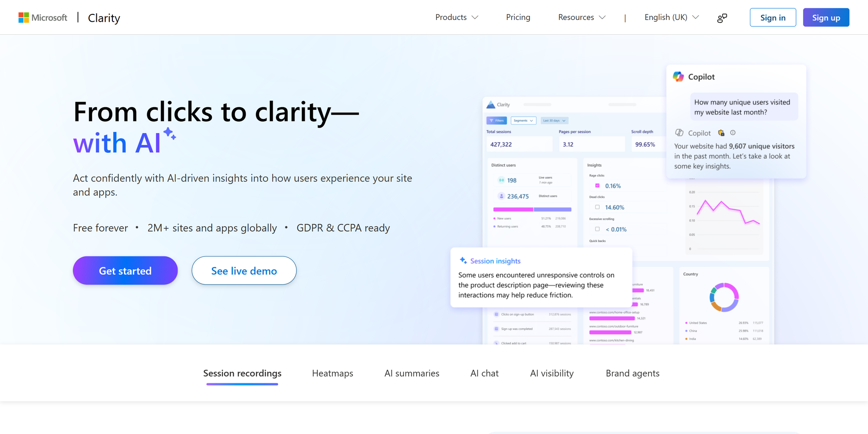The height and width of the screenshot is (434, 868).
Task: Click the 'Sign-up was completed' row icon
Action: tap(496, 329)
